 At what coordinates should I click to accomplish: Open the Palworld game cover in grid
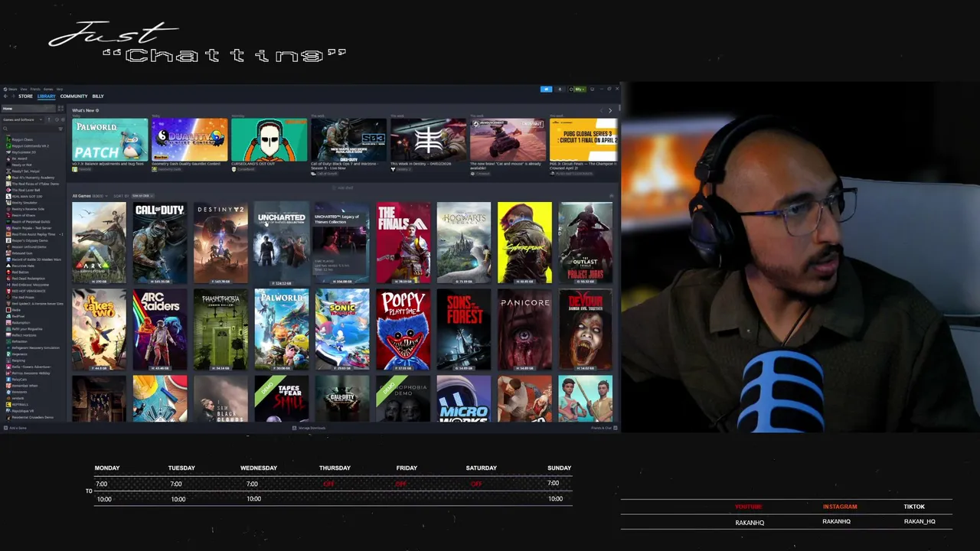click(281, 329)
